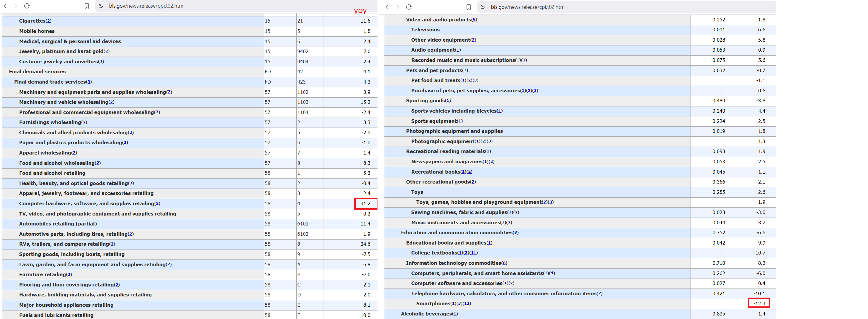Open footnote 2 link next to Cigarettes
868x319 pixels.
[x=49, y=21]
